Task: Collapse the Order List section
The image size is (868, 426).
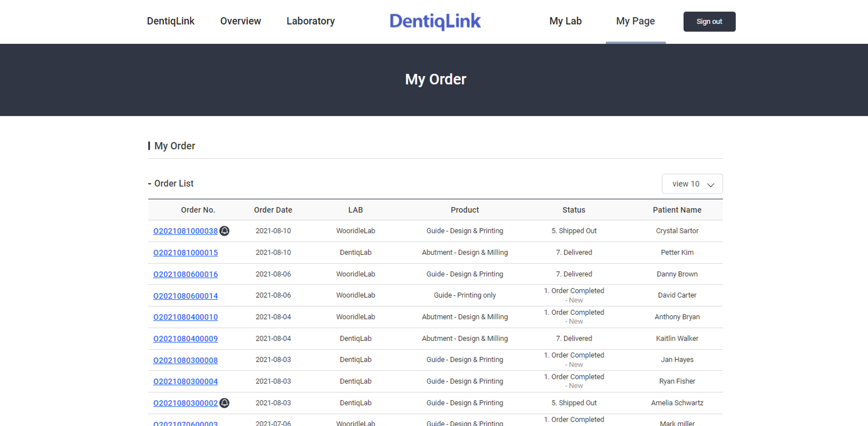Action: (150, 183)
